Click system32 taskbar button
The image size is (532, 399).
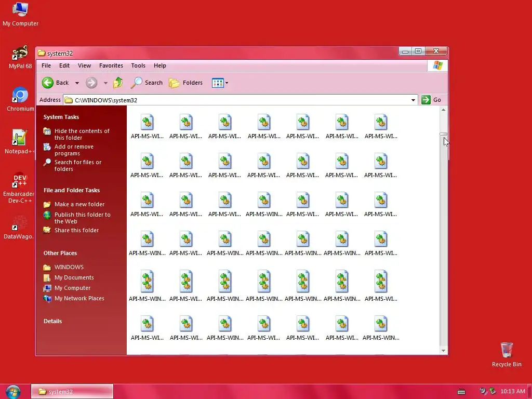click(72, 392)
